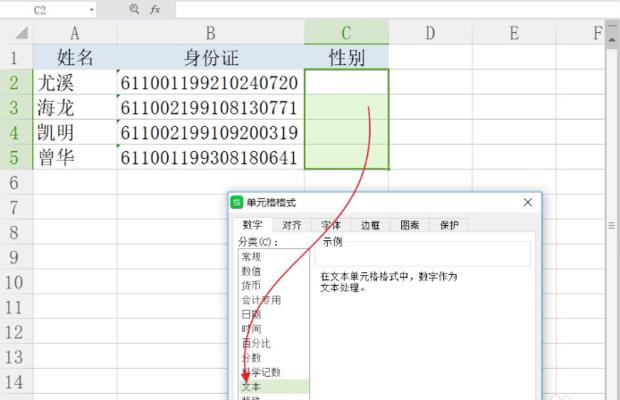Select column B header
620x400 pixels.
[210, 33]
